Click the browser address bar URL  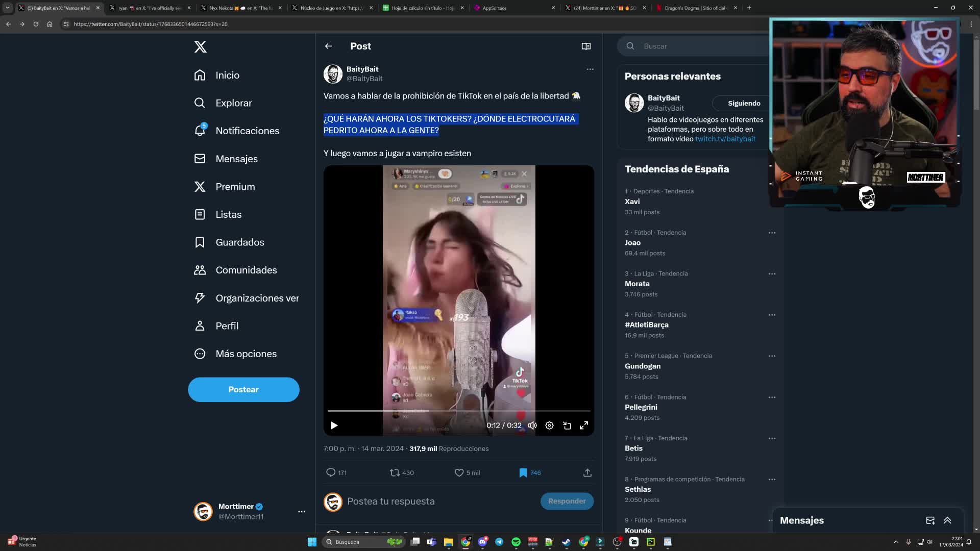click(151, 24)
